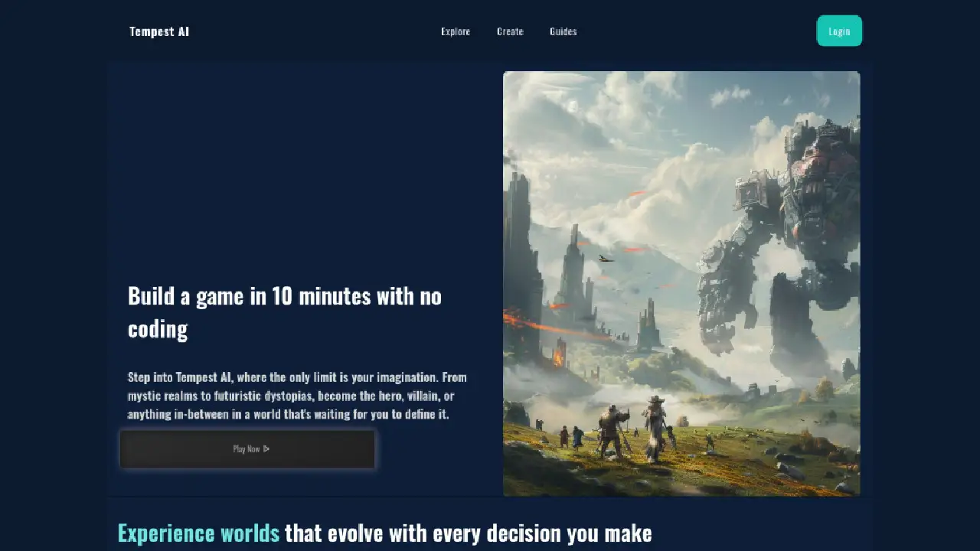
Task: Open the Explore page from the navigation
Action: click(456, 31)
